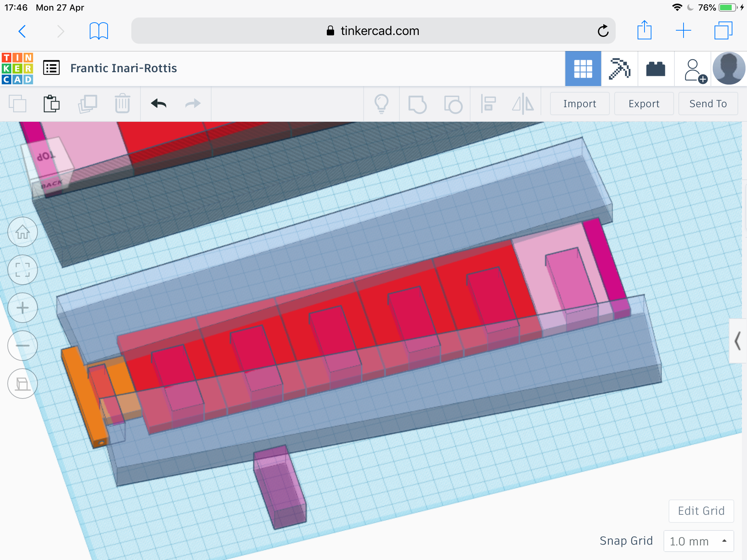Viewport: 747px width, 560px height.
Task: Reload the tinkercad.com page
Action: 603,31
